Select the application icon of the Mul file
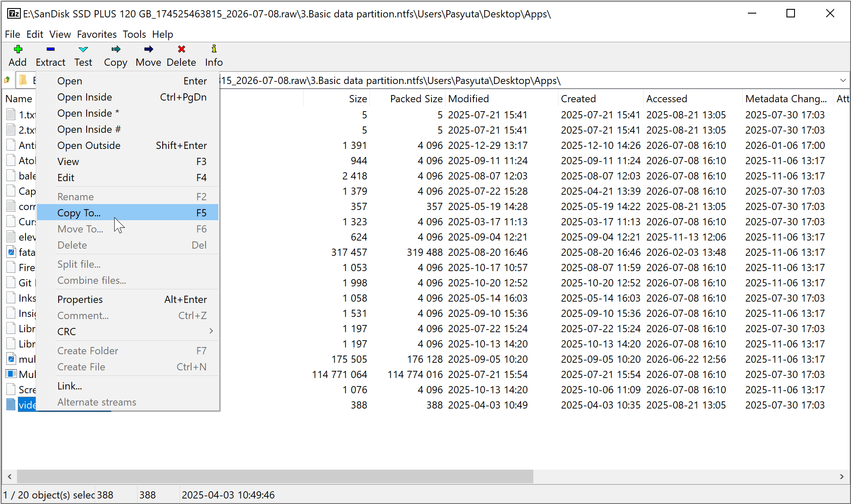This screenshot has height=504, width=851. tap(11, 374)
